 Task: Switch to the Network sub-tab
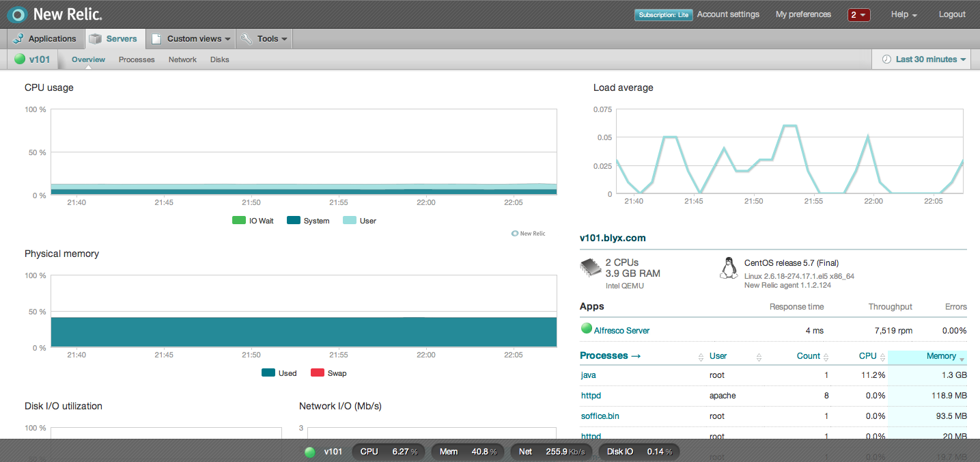(182, 59)
